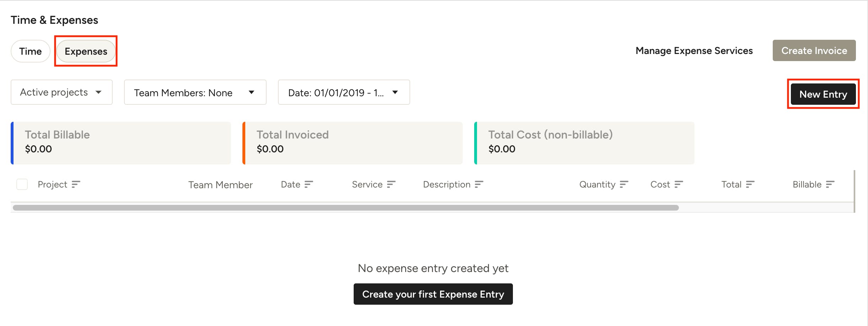Sort by Quantity column icon
This screenshot has height=326, width=868.
click(624, 184)
